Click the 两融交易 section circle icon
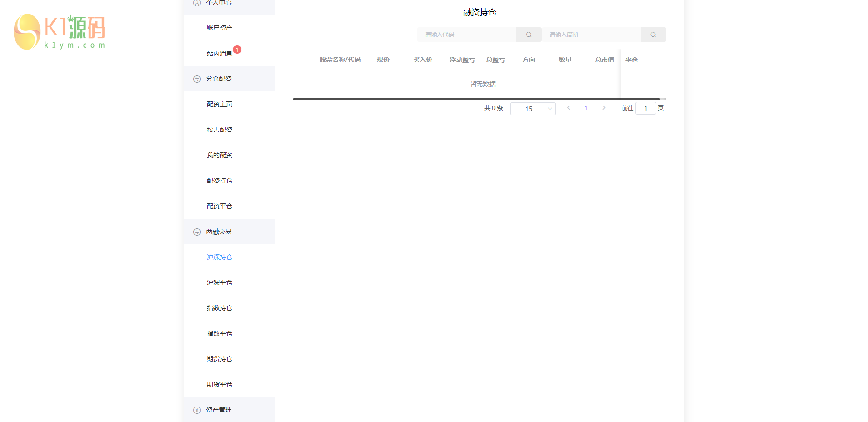 197,232
